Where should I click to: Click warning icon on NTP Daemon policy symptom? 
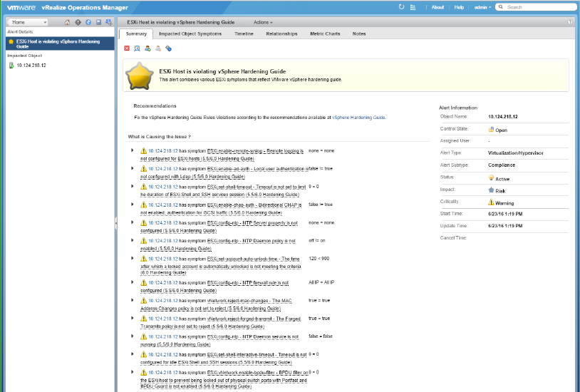[x=143, y=241]
